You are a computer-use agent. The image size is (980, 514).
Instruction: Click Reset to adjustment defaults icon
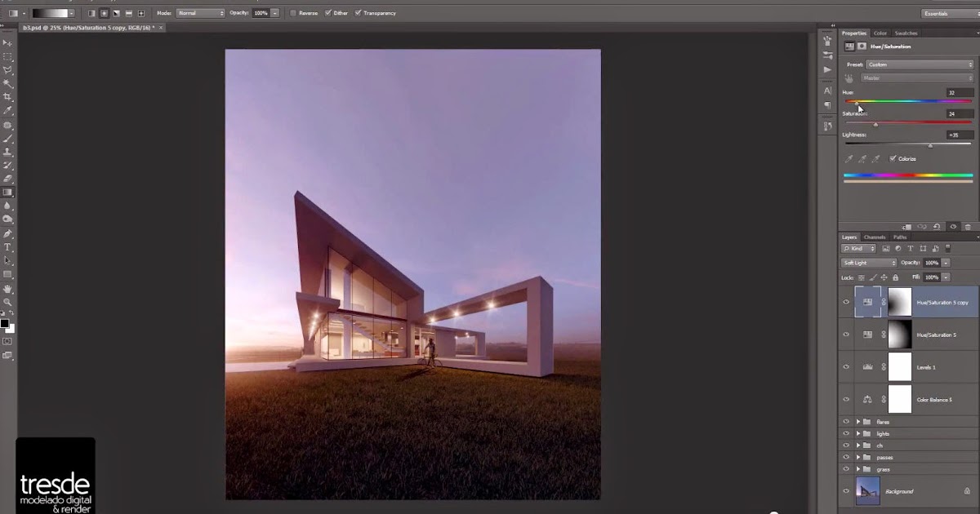point(937,226)
